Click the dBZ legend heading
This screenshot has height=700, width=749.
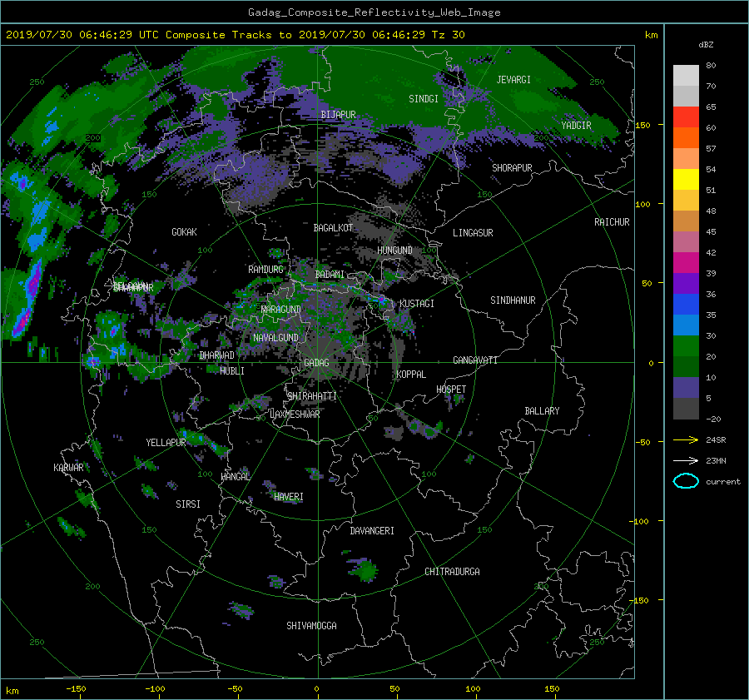coord(706,45)
